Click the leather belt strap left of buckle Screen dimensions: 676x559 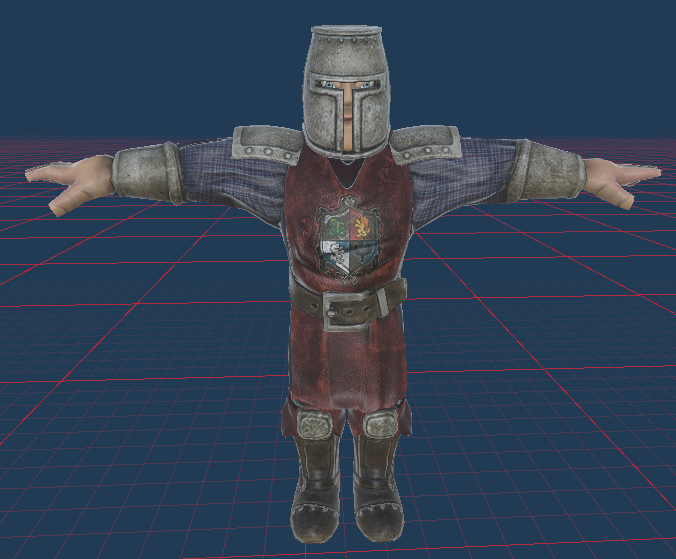(307, 300)
